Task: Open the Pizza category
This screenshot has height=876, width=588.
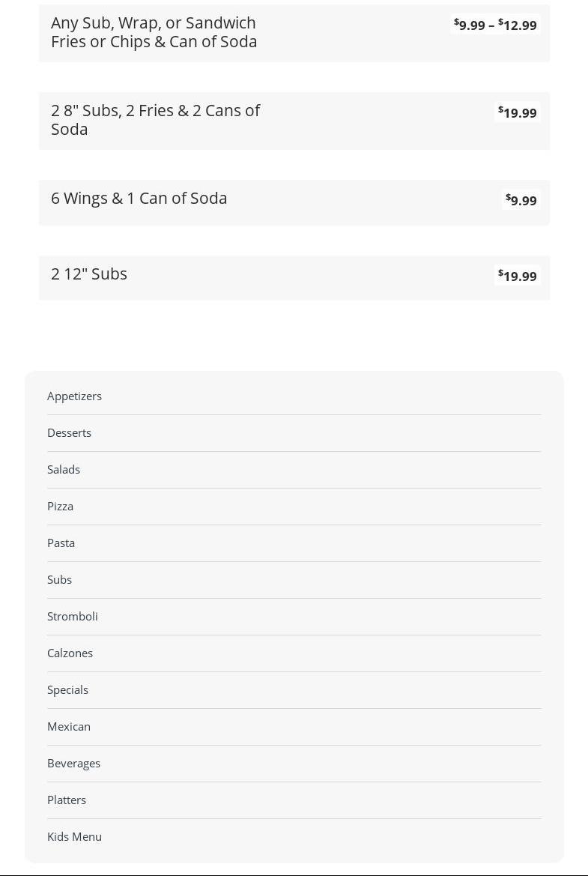Action: [x=60, y=506]
